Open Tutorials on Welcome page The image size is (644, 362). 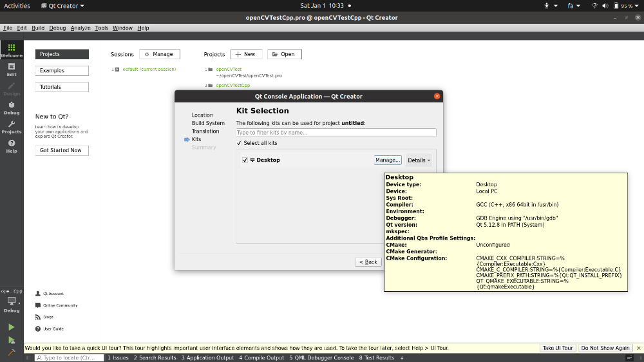pyautogui.click(x=62, y=87)
